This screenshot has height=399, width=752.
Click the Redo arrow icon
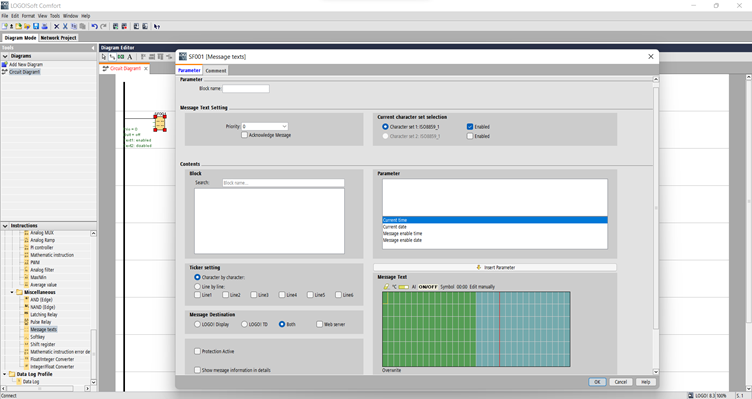pyautogui.click(x=103, y=26)
